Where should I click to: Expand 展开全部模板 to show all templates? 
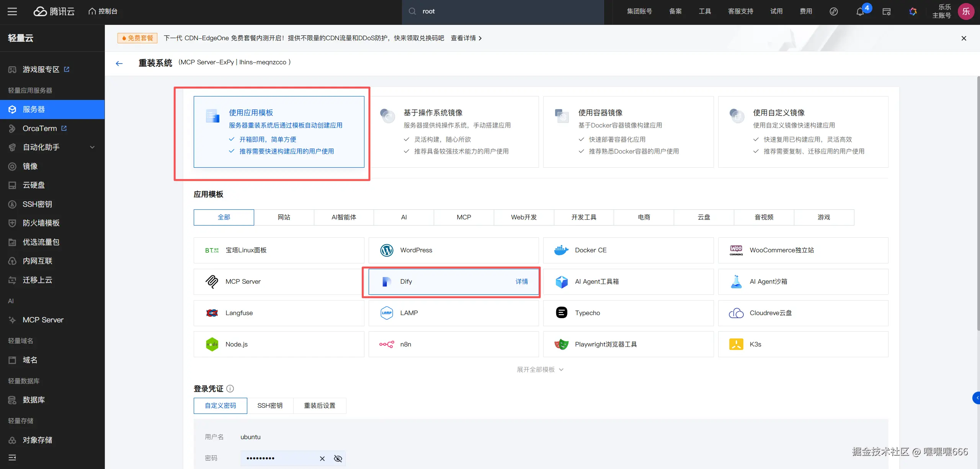[x=540, y=370]
